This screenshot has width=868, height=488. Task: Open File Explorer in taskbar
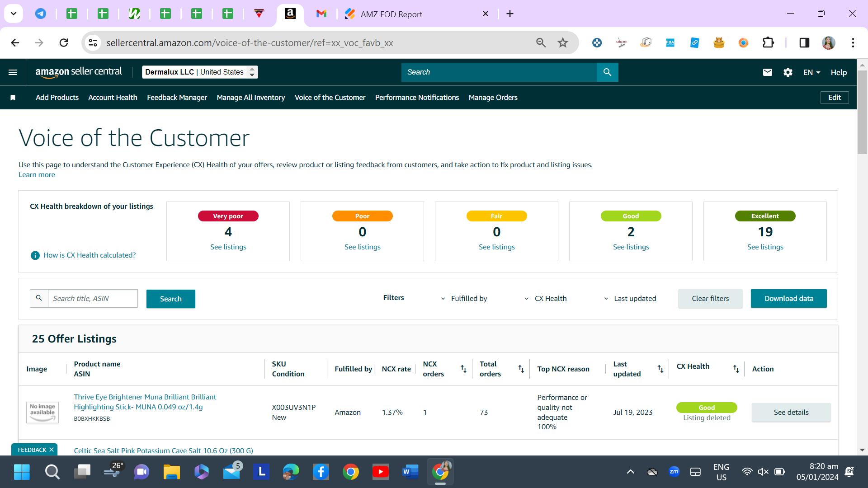pos(171,472)
